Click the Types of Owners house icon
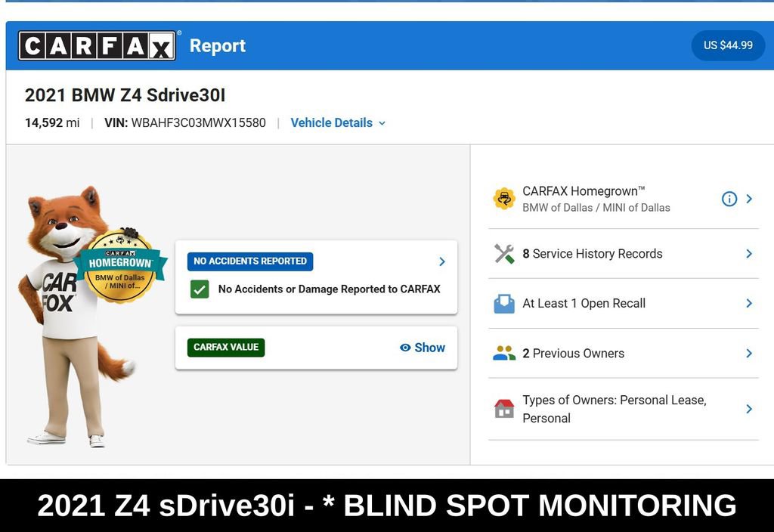 [504, 409]
